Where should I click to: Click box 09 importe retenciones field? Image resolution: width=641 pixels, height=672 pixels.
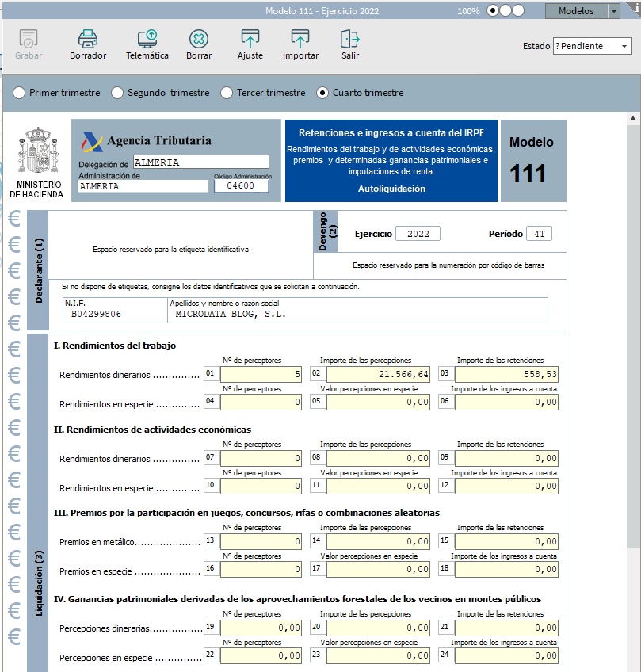coord(506,458)
